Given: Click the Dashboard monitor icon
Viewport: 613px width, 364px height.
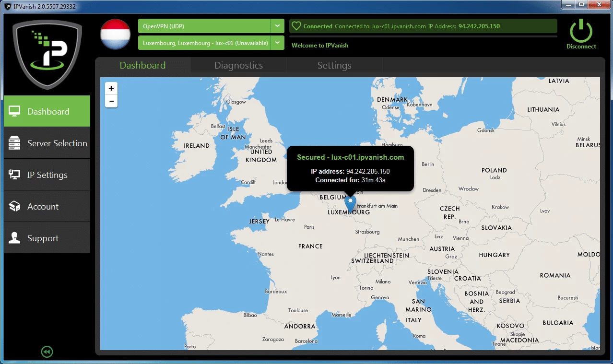Looking at the screenshot, I should 14,111.
